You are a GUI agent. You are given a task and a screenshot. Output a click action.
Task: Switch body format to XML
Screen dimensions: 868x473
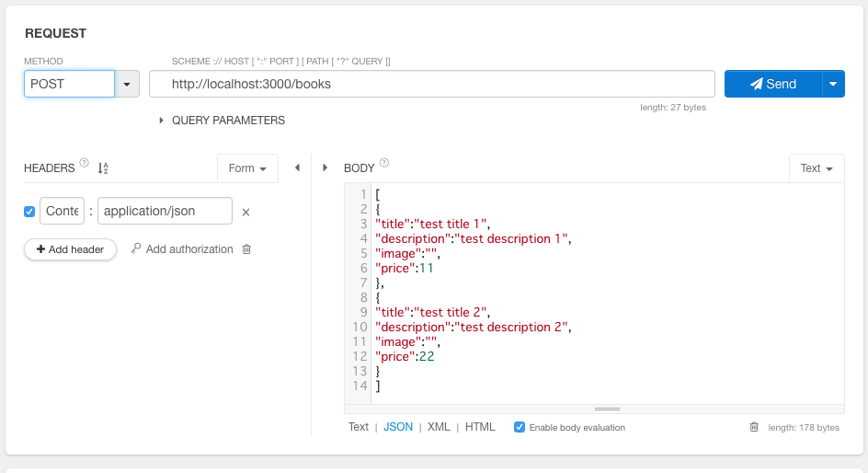click(439, 427)
